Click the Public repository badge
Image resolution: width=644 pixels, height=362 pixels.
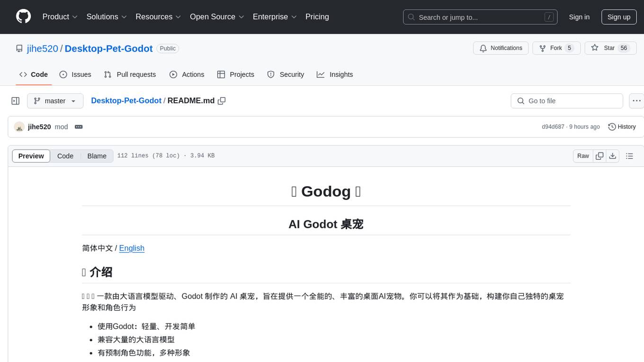click(168, 48)
